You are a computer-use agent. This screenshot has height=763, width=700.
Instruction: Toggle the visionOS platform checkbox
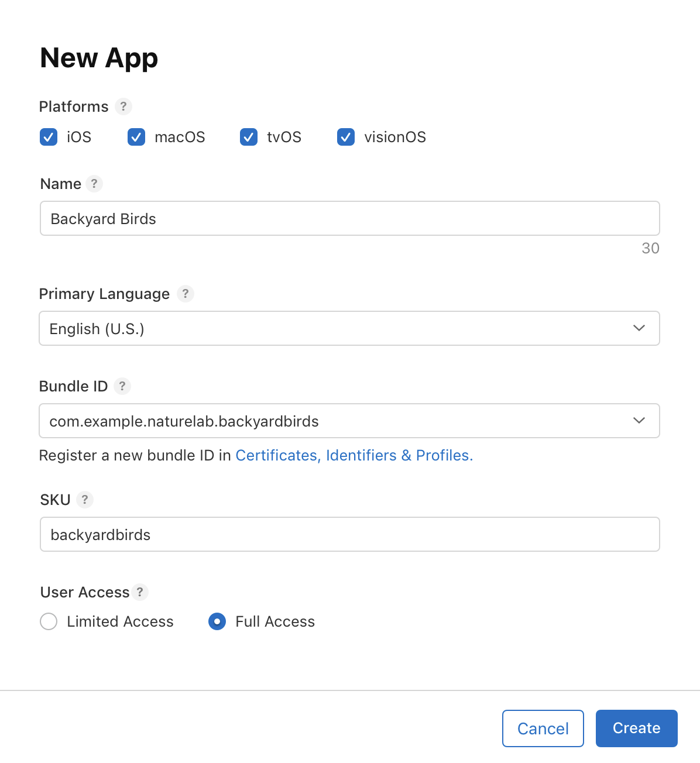(345, 137)
